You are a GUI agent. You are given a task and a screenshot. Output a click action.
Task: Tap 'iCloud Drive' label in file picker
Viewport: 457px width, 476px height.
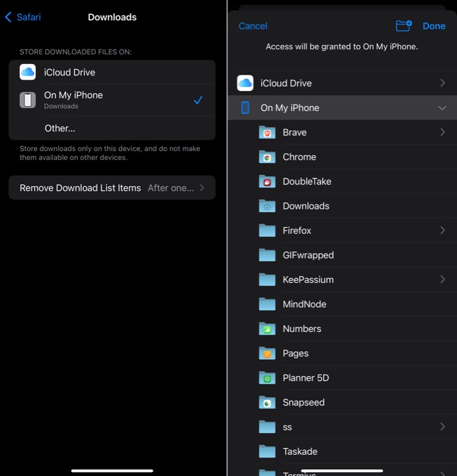pos(286,83)
